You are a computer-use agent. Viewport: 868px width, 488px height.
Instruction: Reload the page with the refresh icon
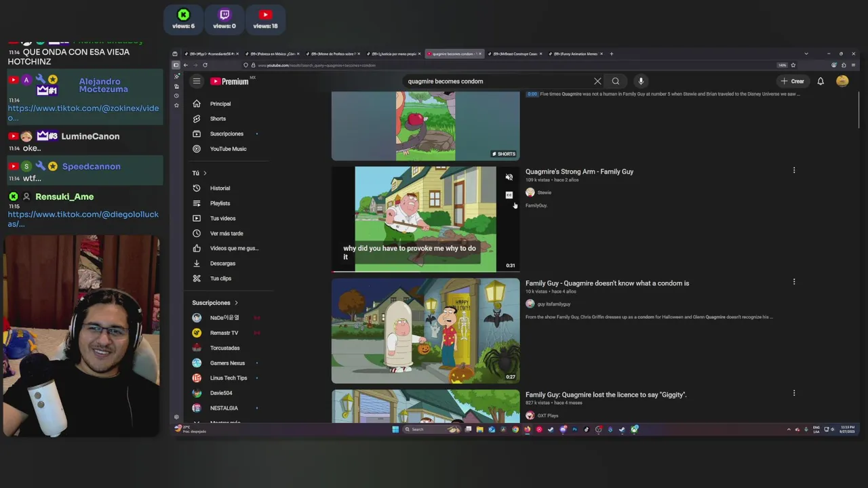click(x=205, y=65)
